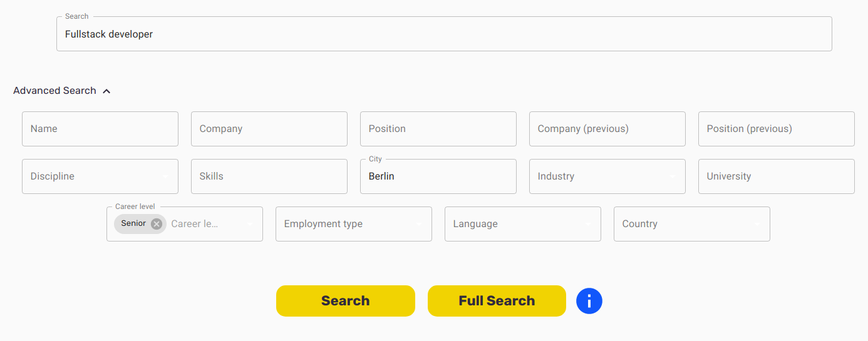Select the Company input field

(x=269, y=129)
